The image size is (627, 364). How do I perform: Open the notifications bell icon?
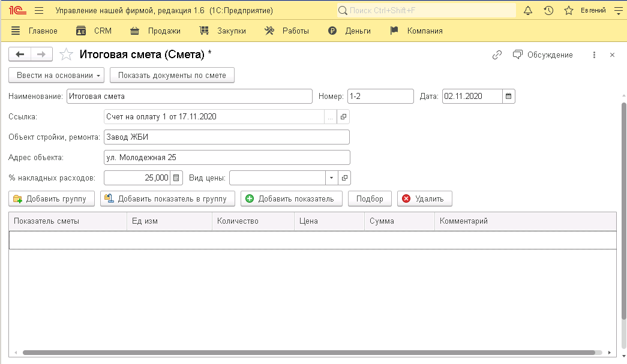coord(528,11)
